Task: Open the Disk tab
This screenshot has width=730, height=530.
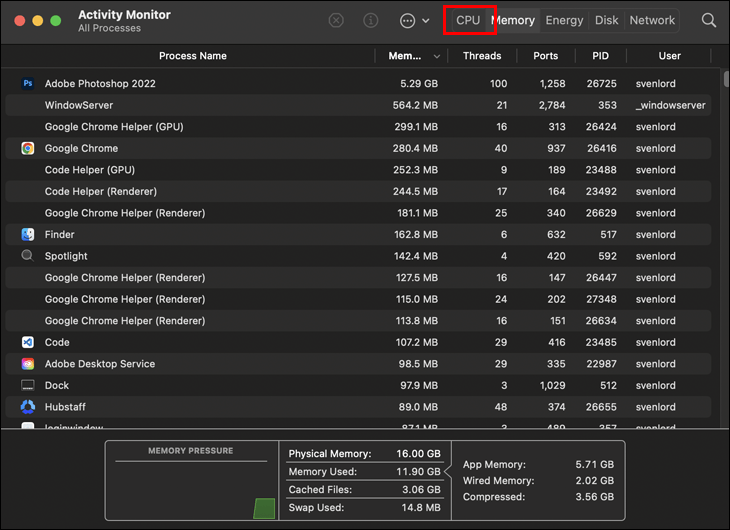Action: click(x=606, y=20)
